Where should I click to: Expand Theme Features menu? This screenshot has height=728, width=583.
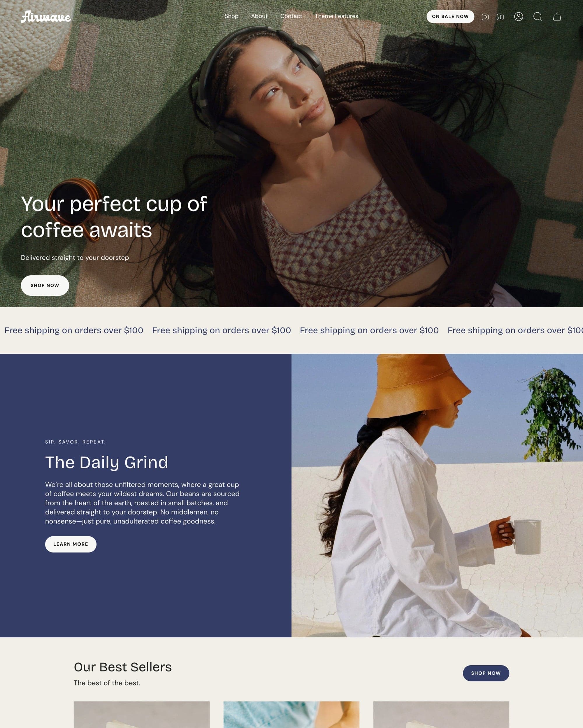click(336, 16)
